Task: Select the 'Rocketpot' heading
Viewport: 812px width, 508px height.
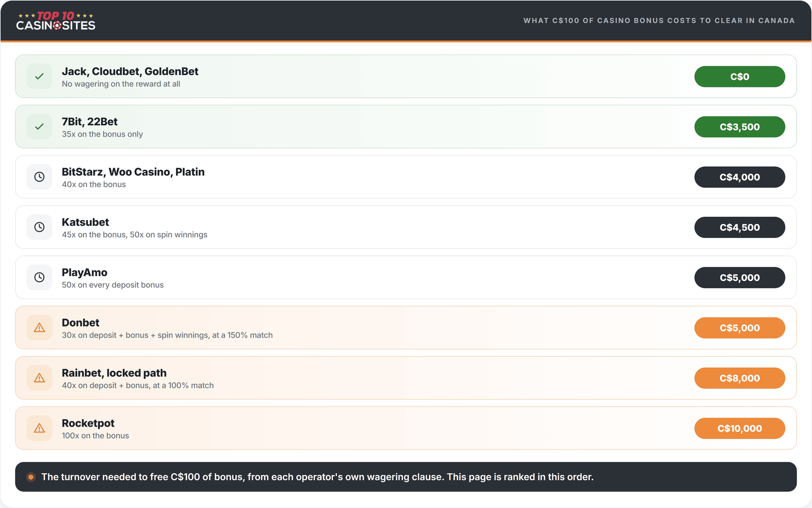Action: coord(88,423)
